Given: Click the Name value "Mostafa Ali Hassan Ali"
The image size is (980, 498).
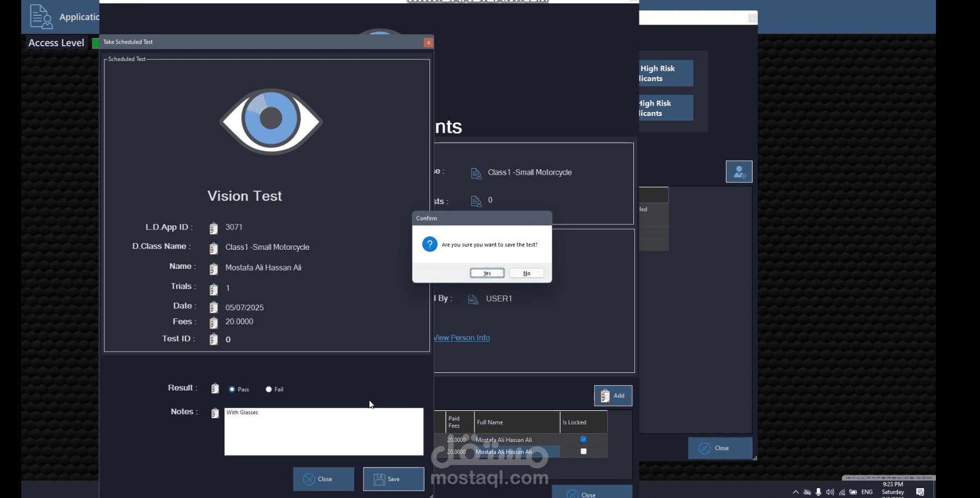Looking at the screenshot, I should pyautogui.click(x=263, y=267).
